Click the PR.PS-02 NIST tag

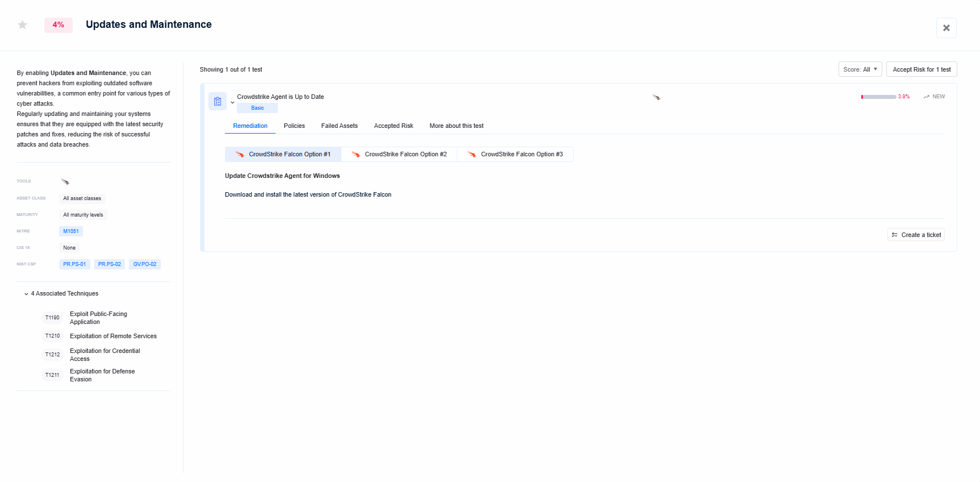[x=110, y=264]
